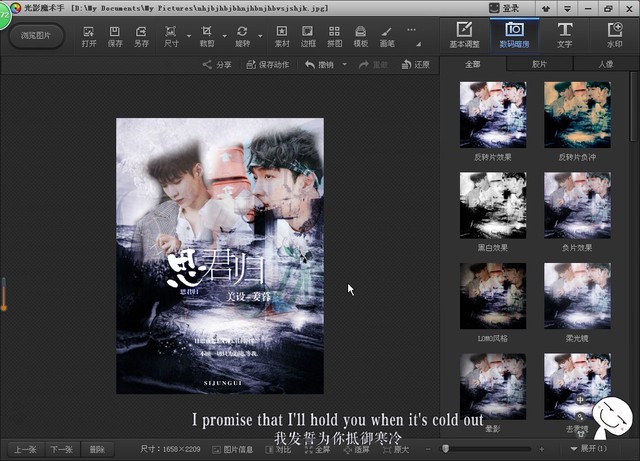The image size is (640, 461).
Task: Click the zoom slider in the bottom bar
Action: pos(500,449)
